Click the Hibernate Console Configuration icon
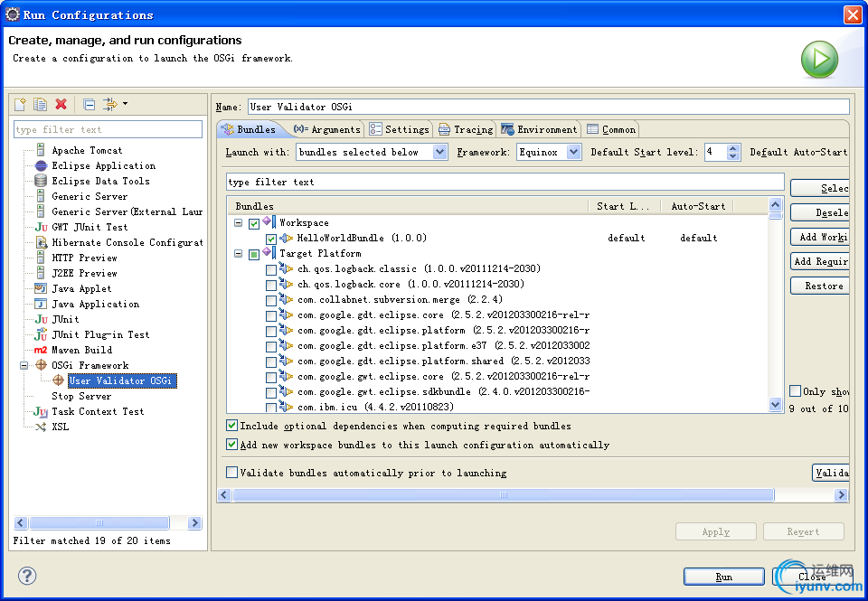Viewport: 868px width, 601px height. (42, 242)
